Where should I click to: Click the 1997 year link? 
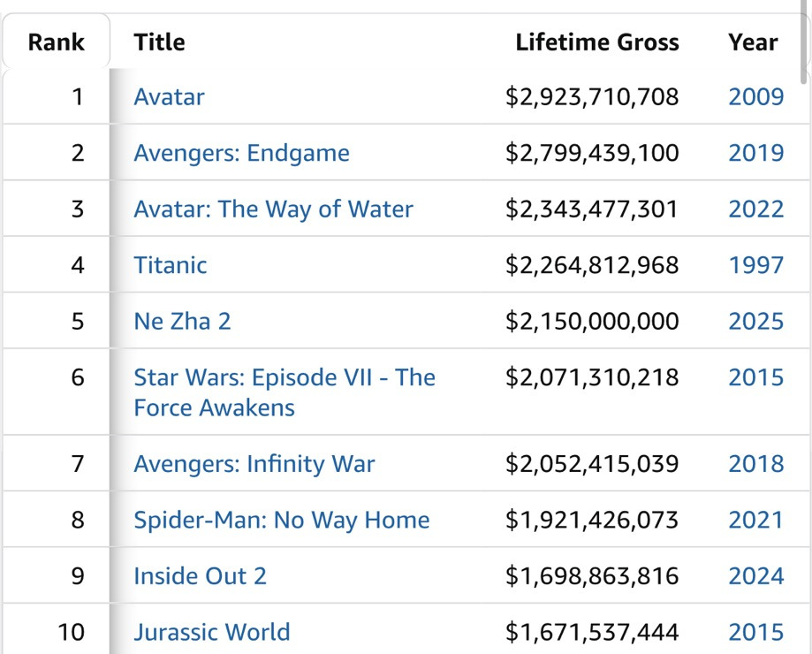tap(755, 265)
